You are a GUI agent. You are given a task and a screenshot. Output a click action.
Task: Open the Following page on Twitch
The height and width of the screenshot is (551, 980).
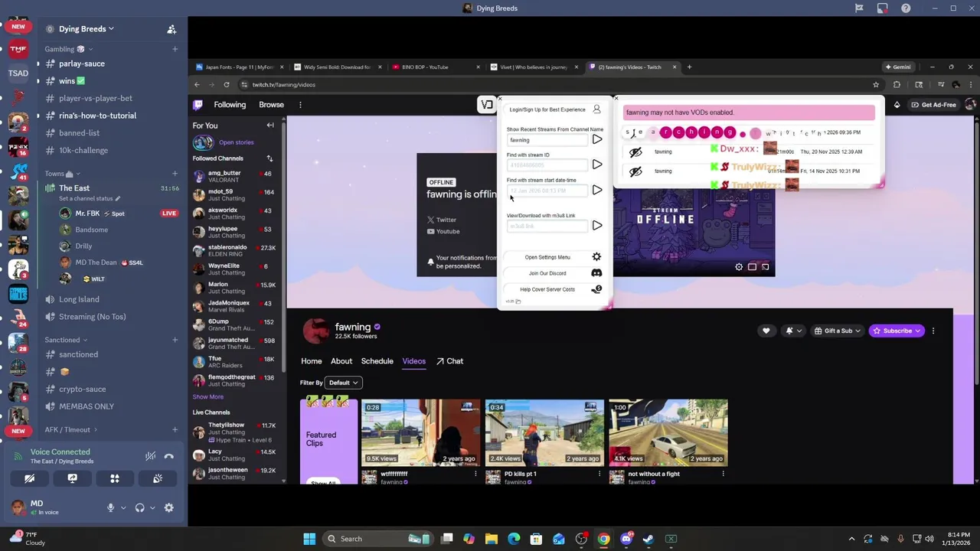pyautogui.click(x=230, y=105)
